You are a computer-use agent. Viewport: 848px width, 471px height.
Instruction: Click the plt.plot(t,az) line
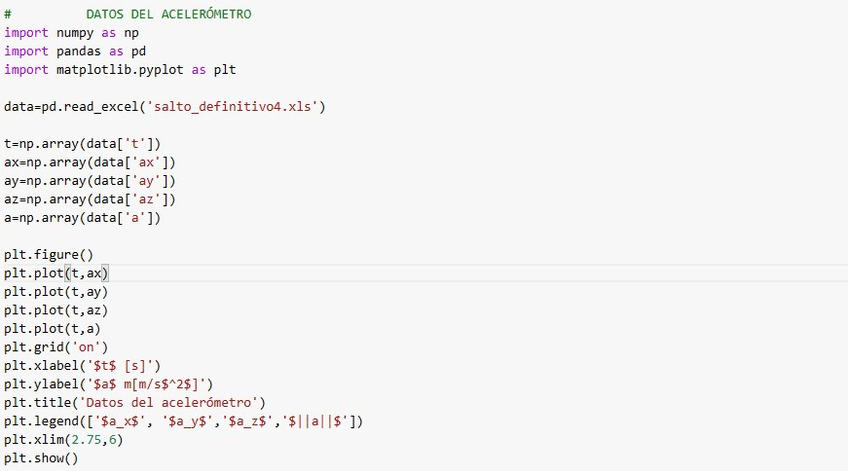pos(56,310)
